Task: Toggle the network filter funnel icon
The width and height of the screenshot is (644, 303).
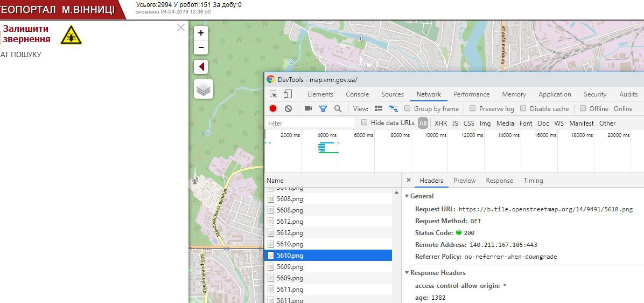Action: [323, 108]
